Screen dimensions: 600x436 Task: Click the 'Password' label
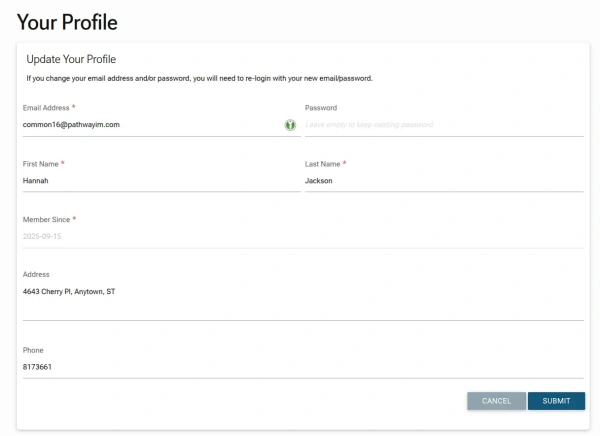(x=321, y=108)
